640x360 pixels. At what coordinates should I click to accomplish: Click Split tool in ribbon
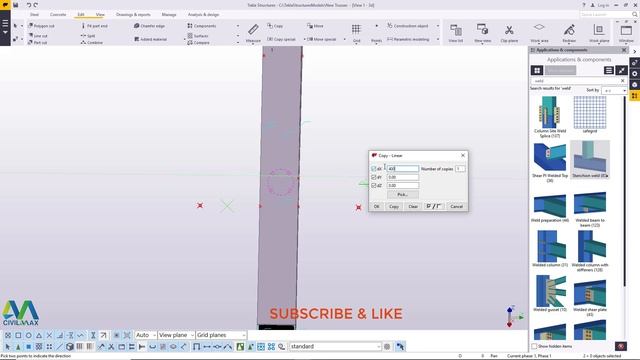88,36
